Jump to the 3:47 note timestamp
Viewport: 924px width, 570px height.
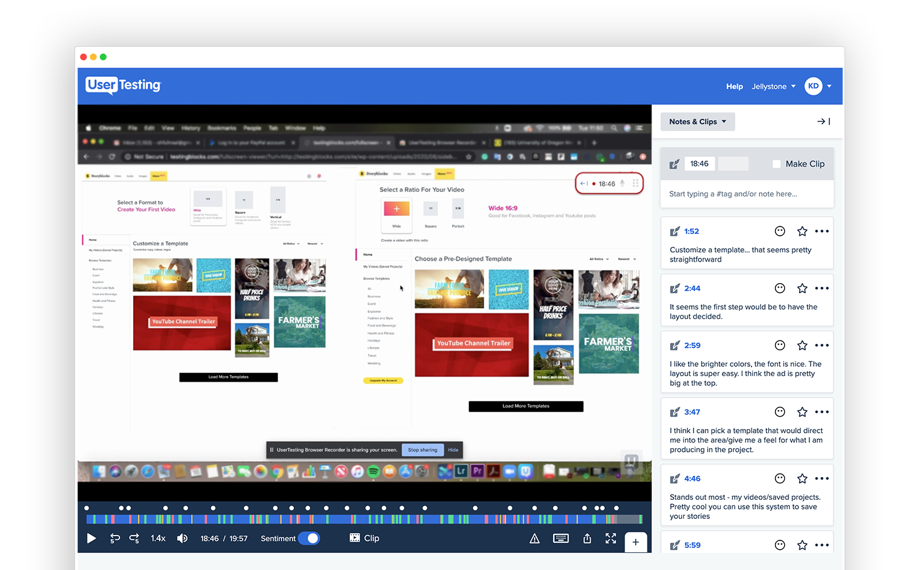692,412
